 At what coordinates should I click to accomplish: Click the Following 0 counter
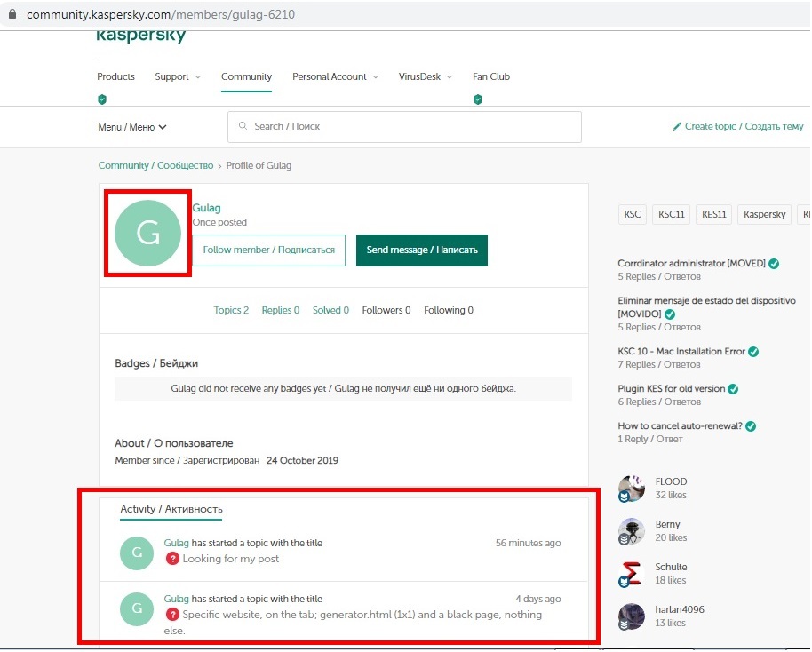click(449, 310)
